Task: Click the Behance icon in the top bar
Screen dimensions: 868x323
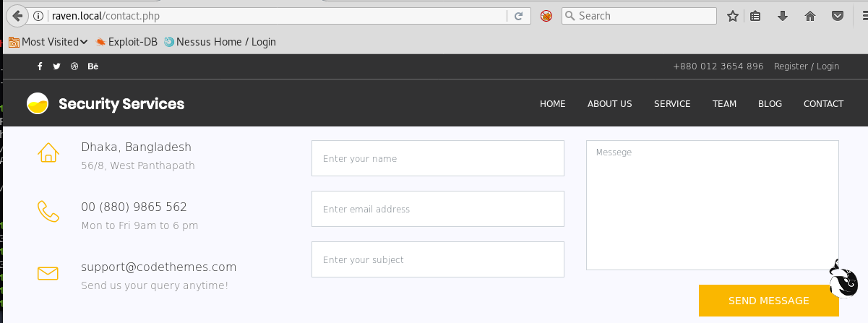Action: [x=93, y=66]
